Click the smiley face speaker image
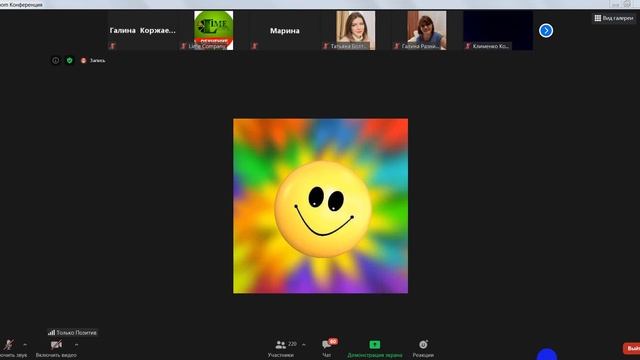The width and height of the screenshot is (640, 360). click(320, 206)
